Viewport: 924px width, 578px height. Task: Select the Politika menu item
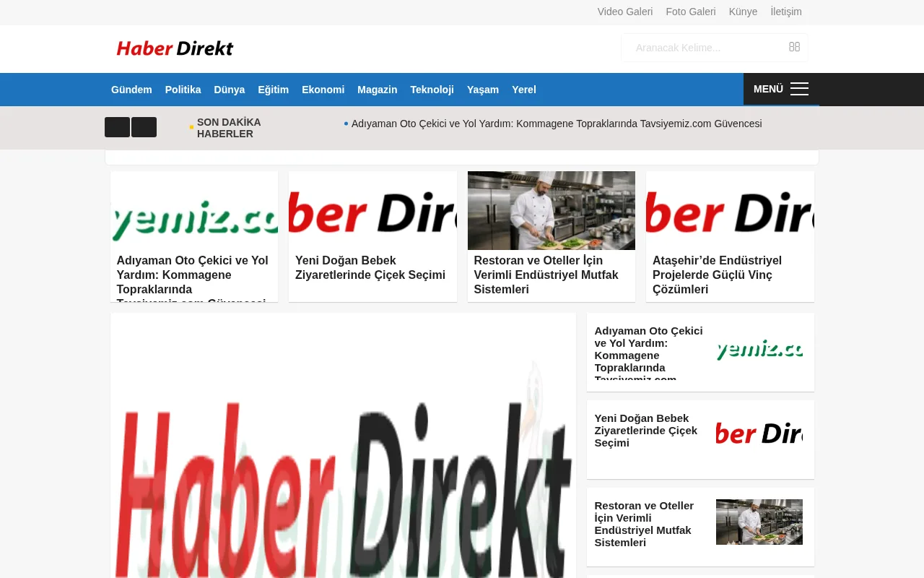183,89
